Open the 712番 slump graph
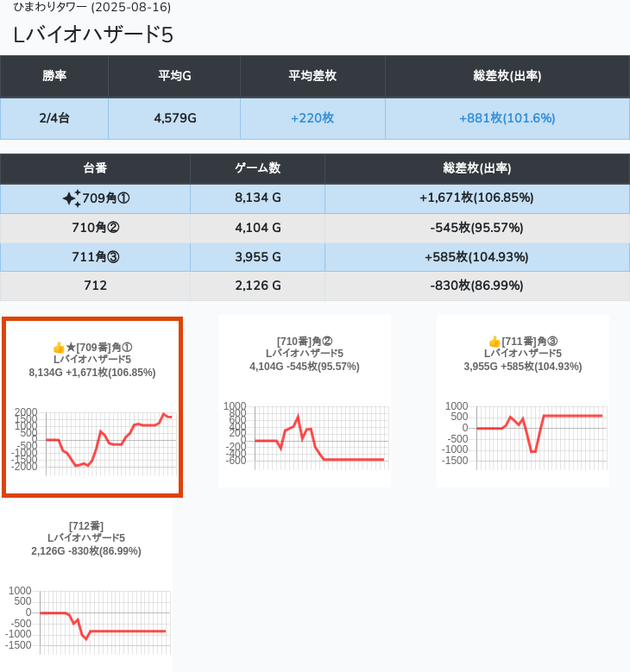The width and height of the screenshot is (630, 672). point(86,618)
